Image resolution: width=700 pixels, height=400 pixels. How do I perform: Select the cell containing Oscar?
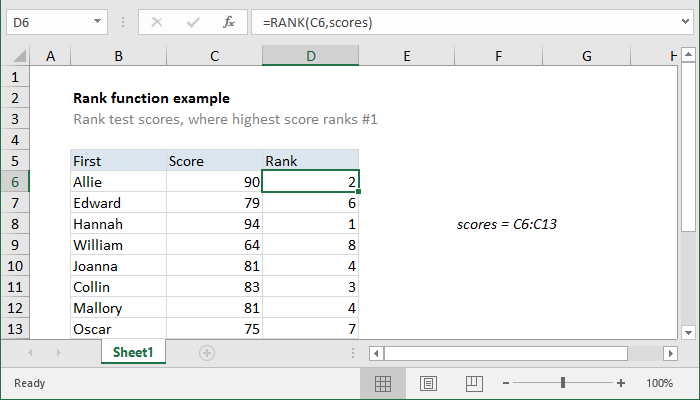point(118,329)
